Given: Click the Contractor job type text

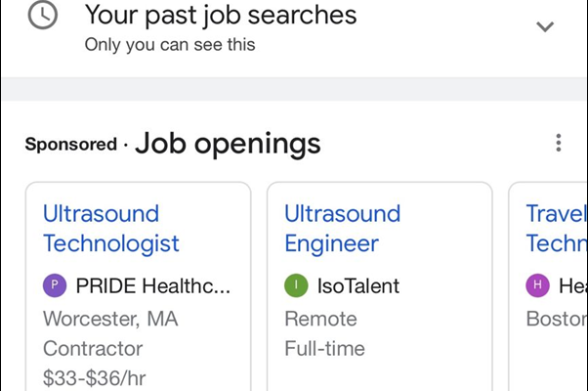Looking at the screenshot, I should (x=93, y=348).
